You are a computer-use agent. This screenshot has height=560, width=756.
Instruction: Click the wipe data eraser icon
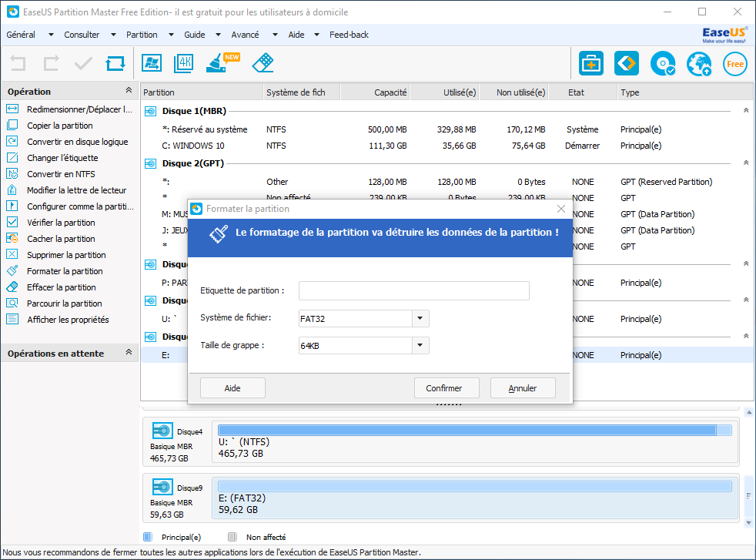(x=263, y=63)
